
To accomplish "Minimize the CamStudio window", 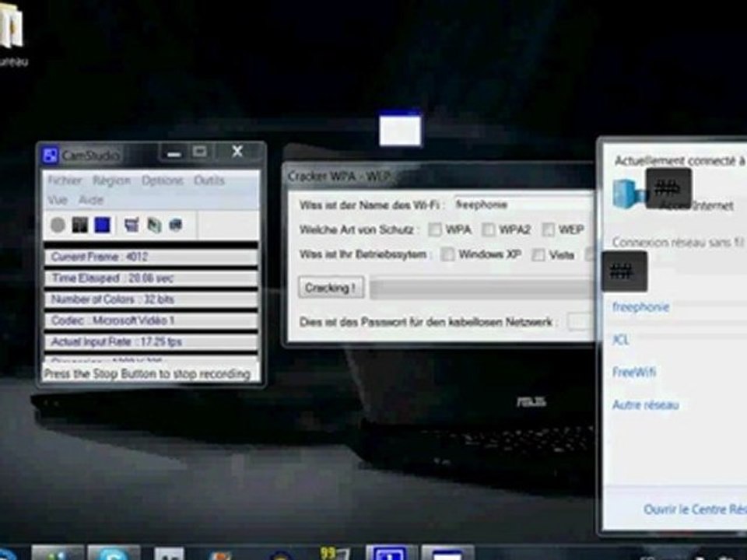I will coord(174,153).
